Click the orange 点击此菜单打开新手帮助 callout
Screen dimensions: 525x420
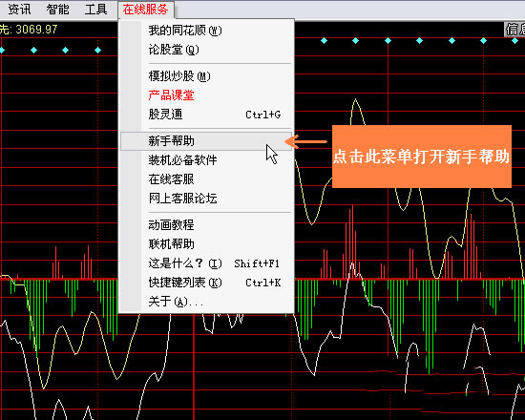pos(422,157)
